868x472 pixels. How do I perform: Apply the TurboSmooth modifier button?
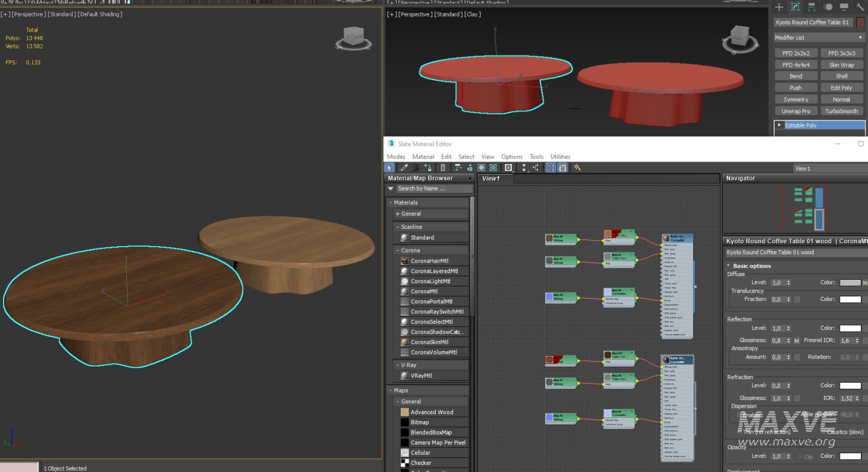(842, 111)
